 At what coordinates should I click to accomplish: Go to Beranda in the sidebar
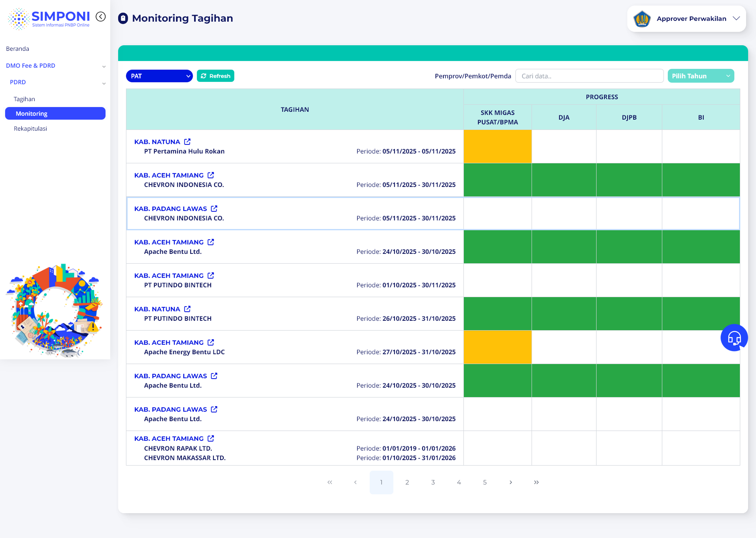18,49
